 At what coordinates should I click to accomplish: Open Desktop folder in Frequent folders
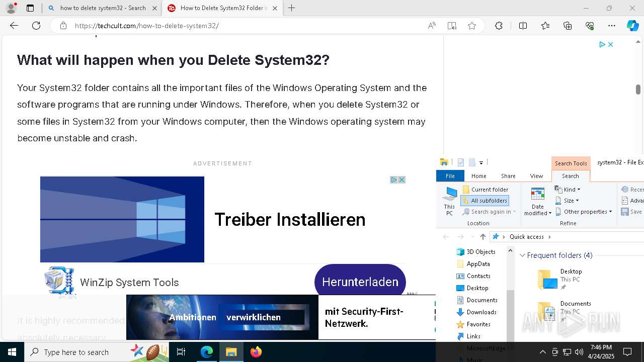pyautogui.click(x=559, y=279)
